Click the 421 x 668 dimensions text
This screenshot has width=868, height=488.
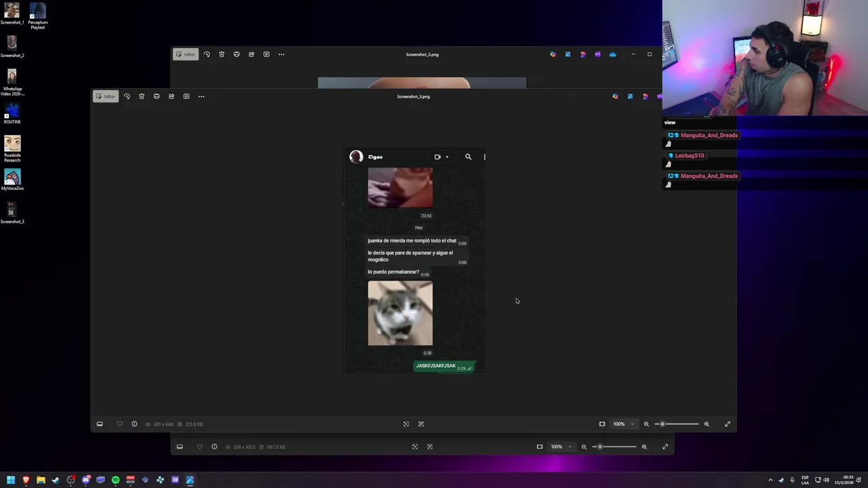coord(163,424)
